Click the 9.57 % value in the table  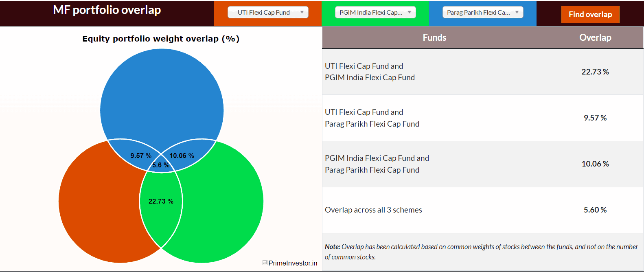coord(595,118)
